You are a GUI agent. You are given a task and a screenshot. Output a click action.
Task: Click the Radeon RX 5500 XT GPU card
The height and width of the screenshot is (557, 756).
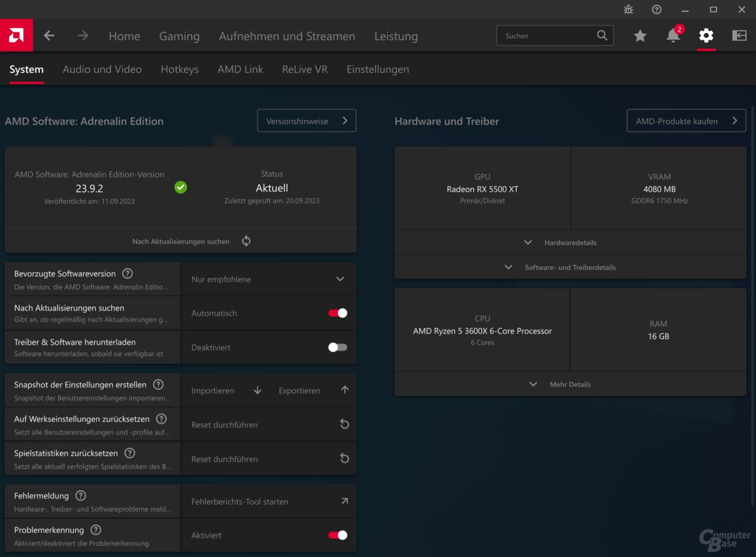[x=482, y=188]
